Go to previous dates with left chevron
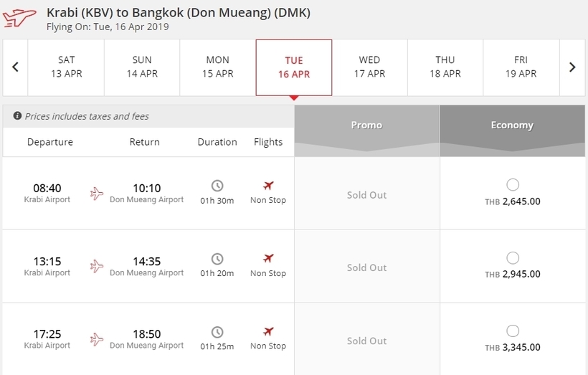588x375 pixels. (15, 67)
